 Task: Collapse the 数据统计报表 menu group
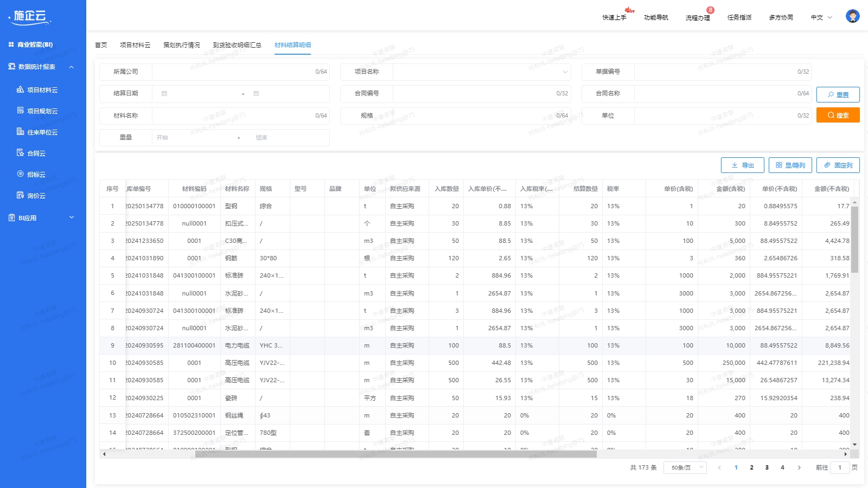[x=71, y=67]
